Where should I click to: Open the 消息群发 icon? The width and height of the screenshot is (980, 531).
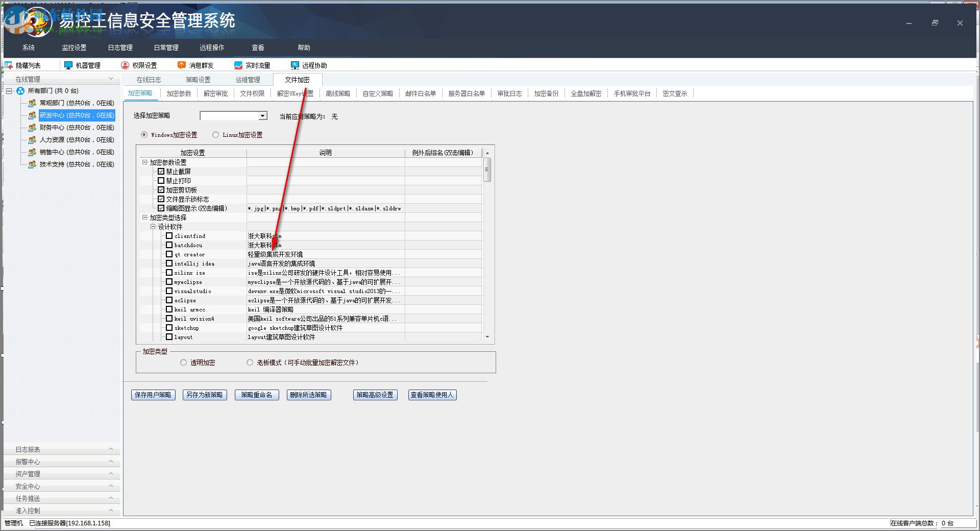click(x=182, y=65)
